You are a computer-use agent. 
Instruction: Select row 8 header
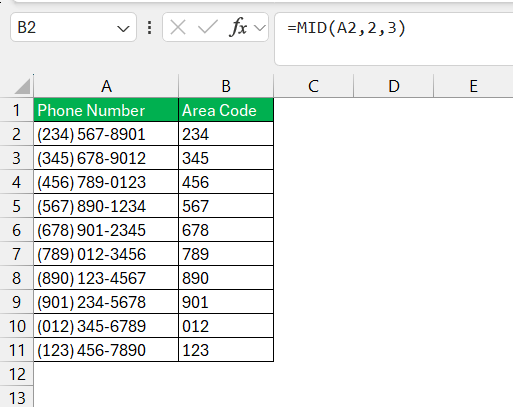click(17, 278)
